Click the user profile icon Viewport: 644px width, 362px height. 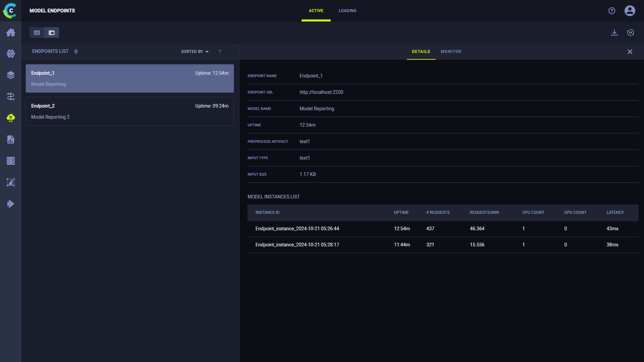[x=630, y=11]
